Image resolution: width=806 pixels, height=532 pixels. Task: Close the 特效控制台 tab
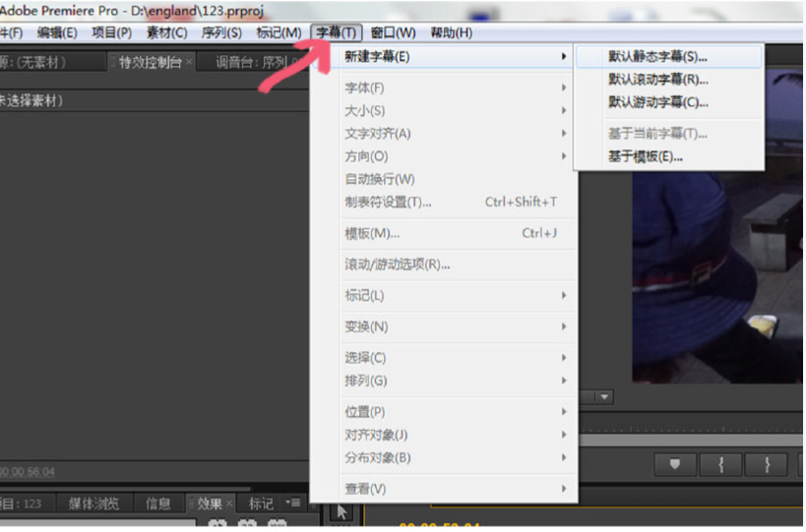tap(189, 62)
